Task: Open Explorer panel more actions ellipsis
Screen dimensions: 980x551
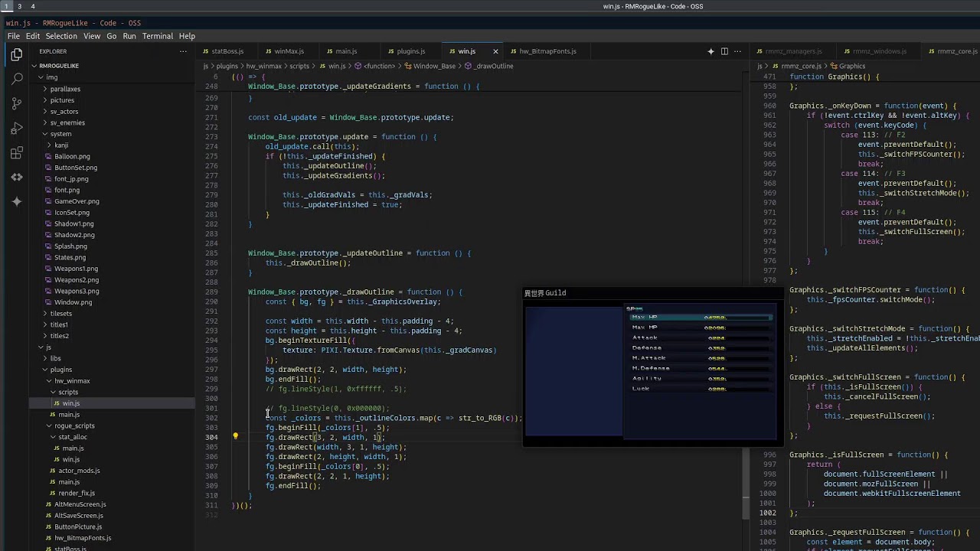Action: 183,51
